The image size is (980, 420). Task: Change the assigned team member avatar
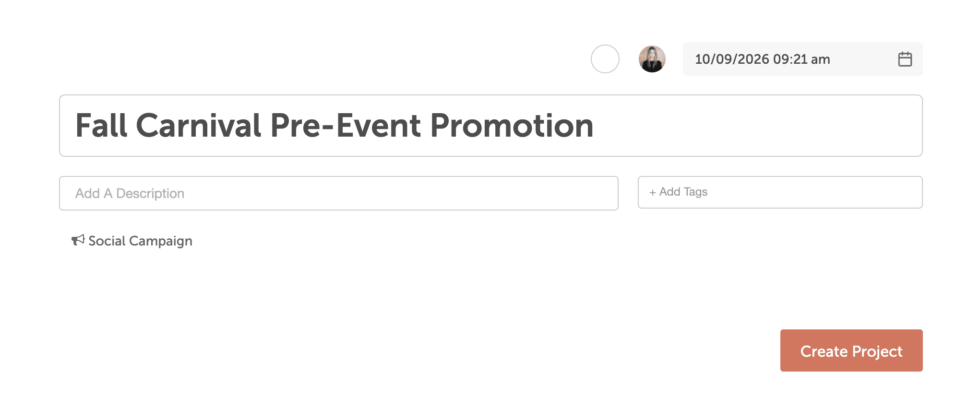point(652,59)
